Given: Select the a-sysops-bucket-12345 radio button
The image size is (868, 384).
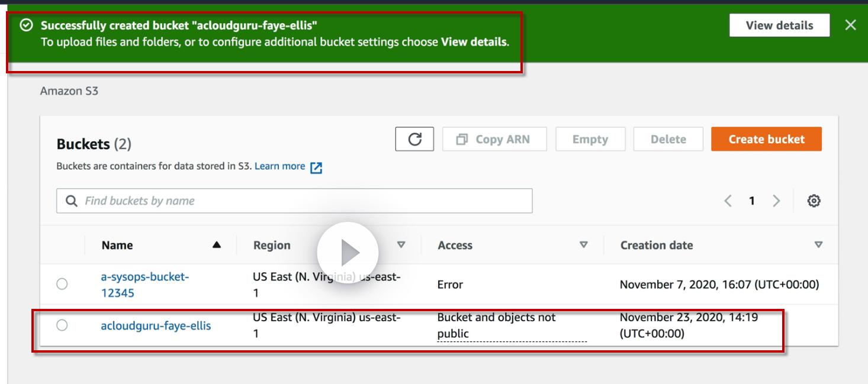Looking at the screenshot, I should (62, 284).
